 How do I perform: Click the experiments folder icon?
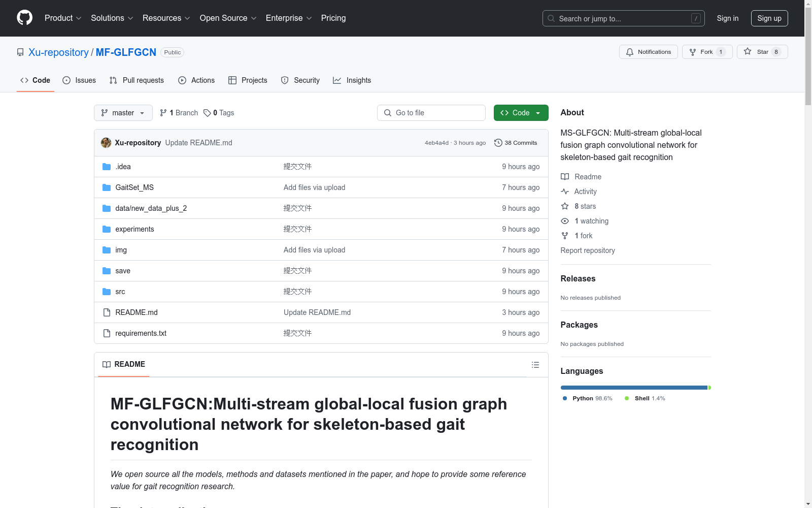pyautogui.click(x=107, y=229)
